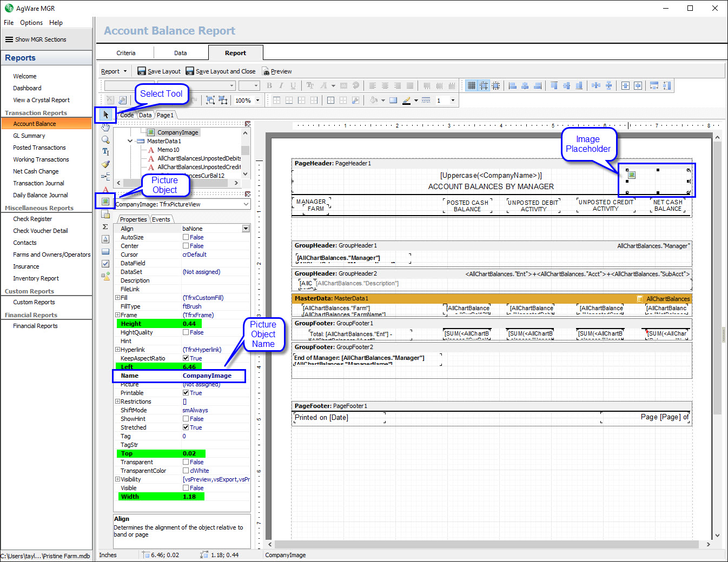
Task: Click Save Layout and Close
Action: coord(221,71)
